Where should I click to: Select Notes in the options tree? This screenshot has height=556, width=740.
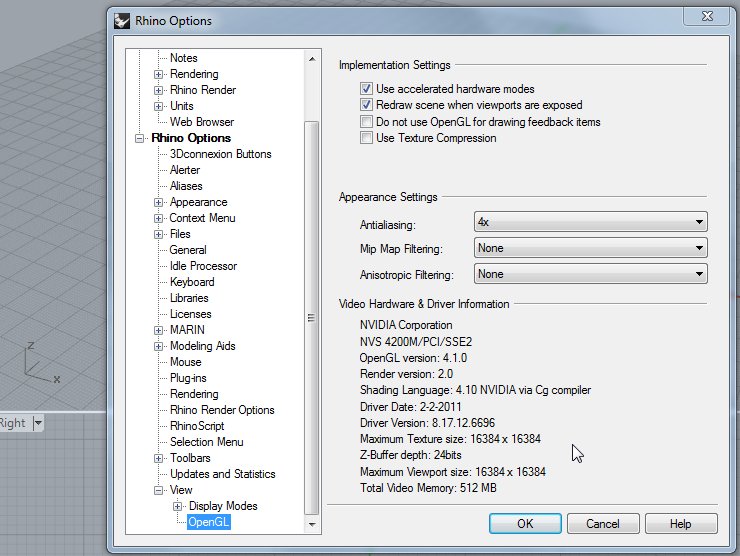pyautogui.click(x=184, y=58)
